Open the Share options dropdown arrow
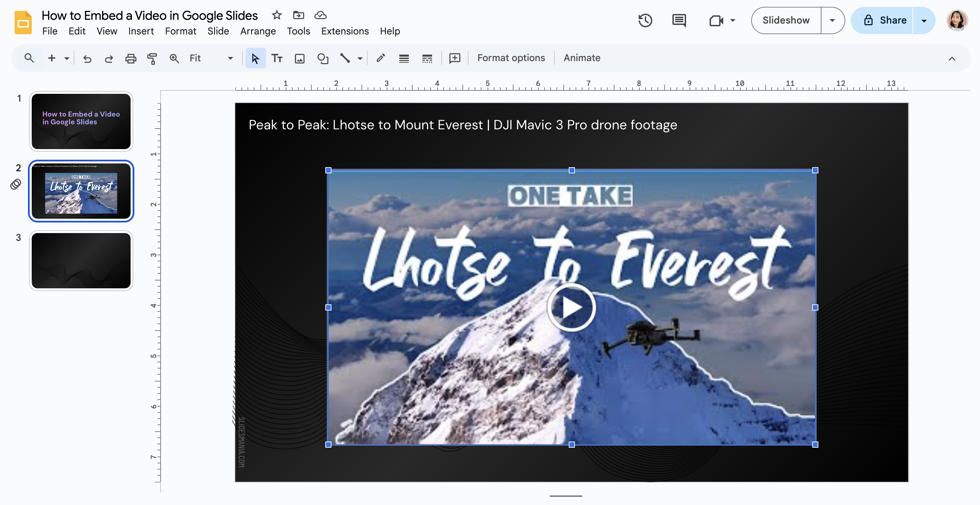This screenshot has width=980, height=505. pos(924,20)
